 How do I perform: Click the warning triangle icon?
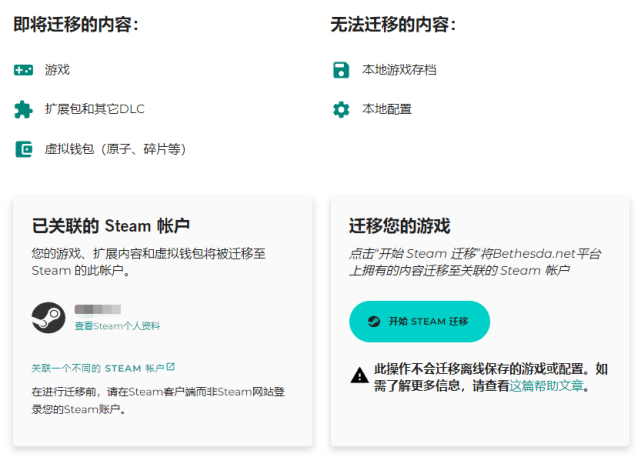pos(360,375)
